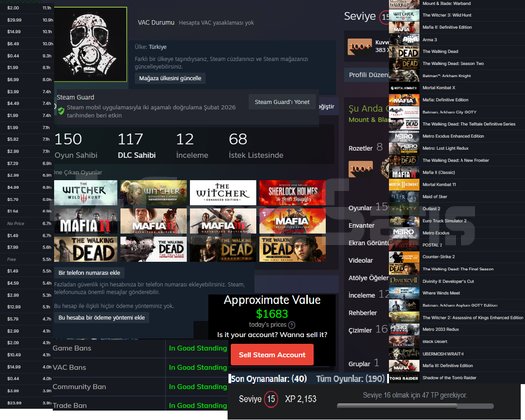Click the Where Winds Meet list thumbnail
This screenshot has width=525, height=420.
pos(404,293)
